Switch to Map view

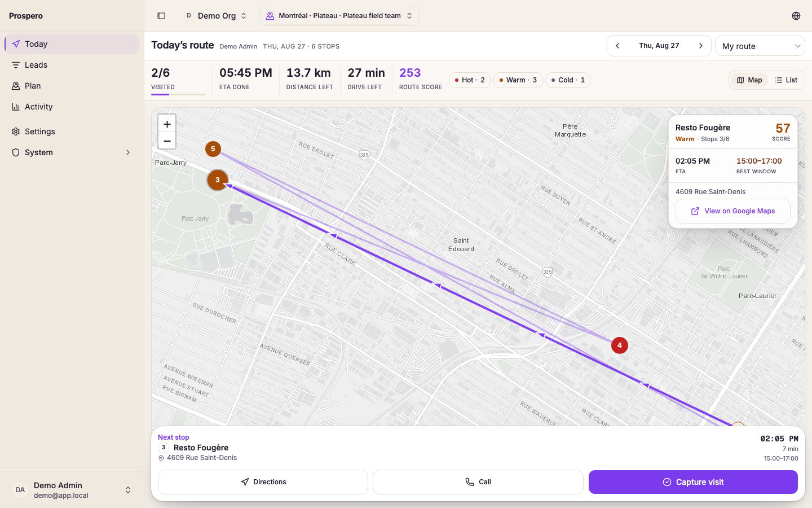click(x=749, y=80)
